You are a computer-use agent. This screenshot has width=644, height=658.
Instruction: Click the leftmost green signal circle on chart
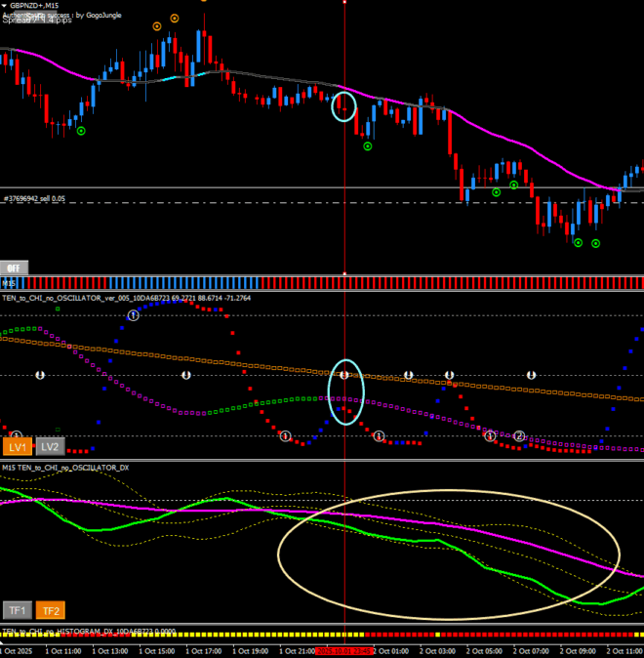click(x=81, y=130)
